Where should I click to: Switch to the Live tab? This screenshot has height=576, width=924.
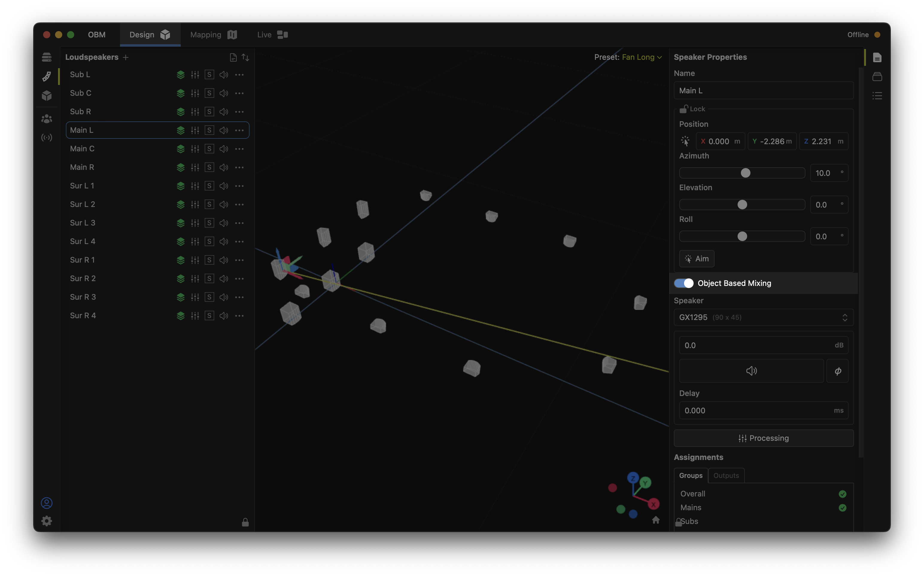click(x=272, y=35)
